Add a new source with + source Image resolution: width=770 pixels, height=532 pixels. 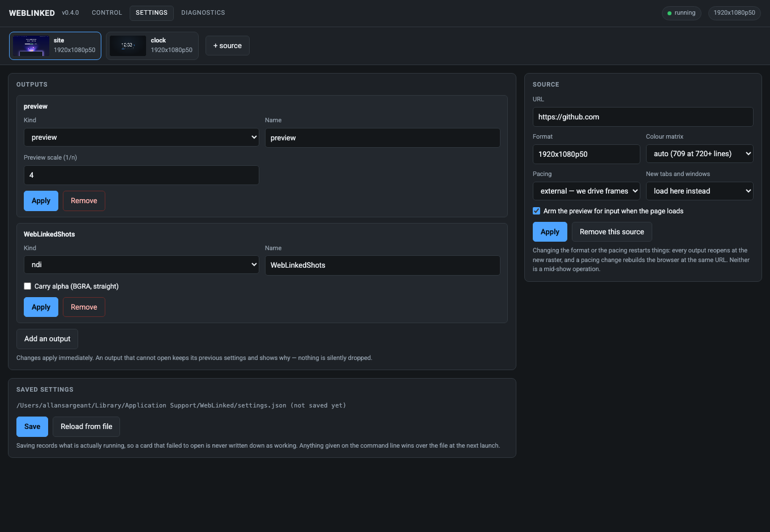tap(228, 46)
